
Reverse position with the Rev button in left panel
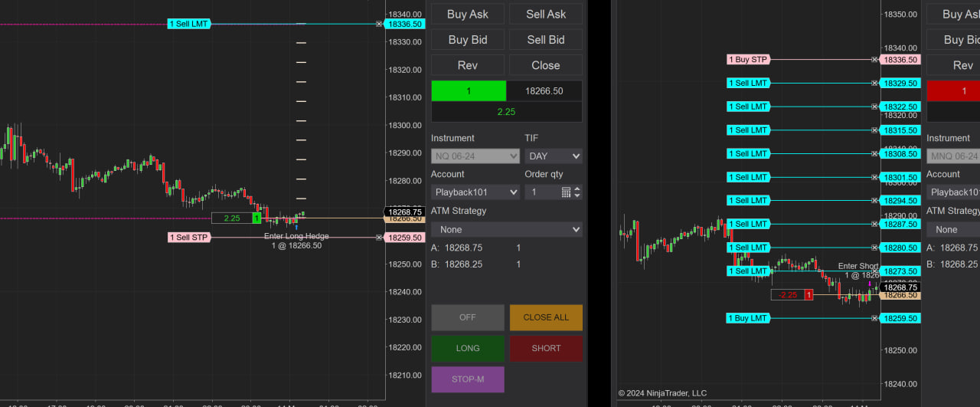[x=468, y=65]
